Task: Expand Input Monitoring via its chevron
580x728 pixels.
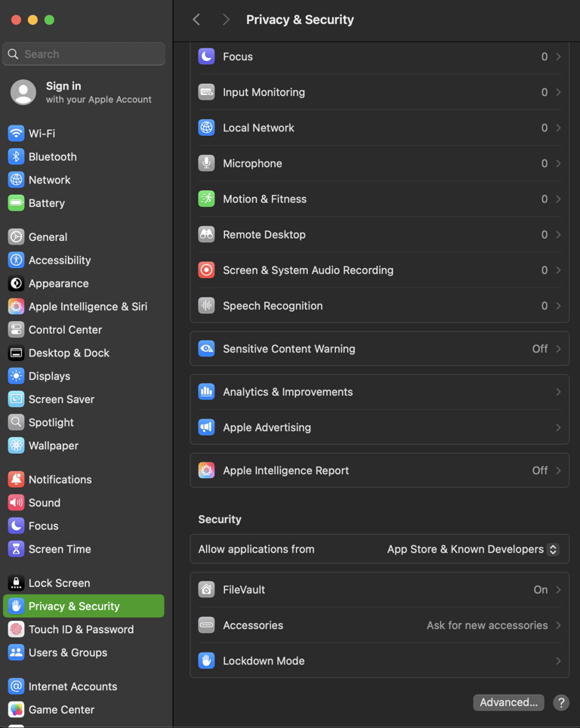Action: (x=558, y=92)
